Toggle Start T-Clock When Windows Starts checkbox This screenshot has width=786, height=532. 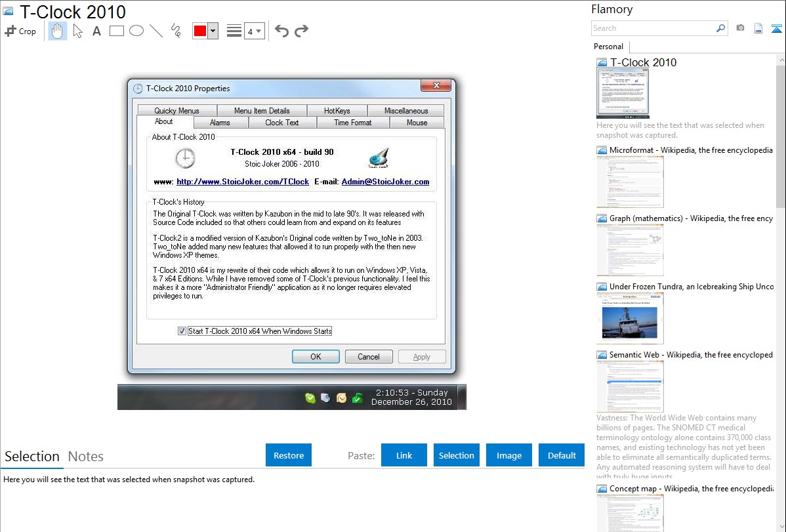182,331
